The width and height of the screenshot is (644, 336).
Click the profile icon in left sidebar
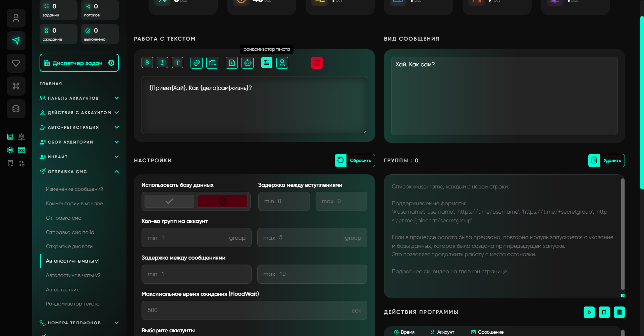(16, 18)
